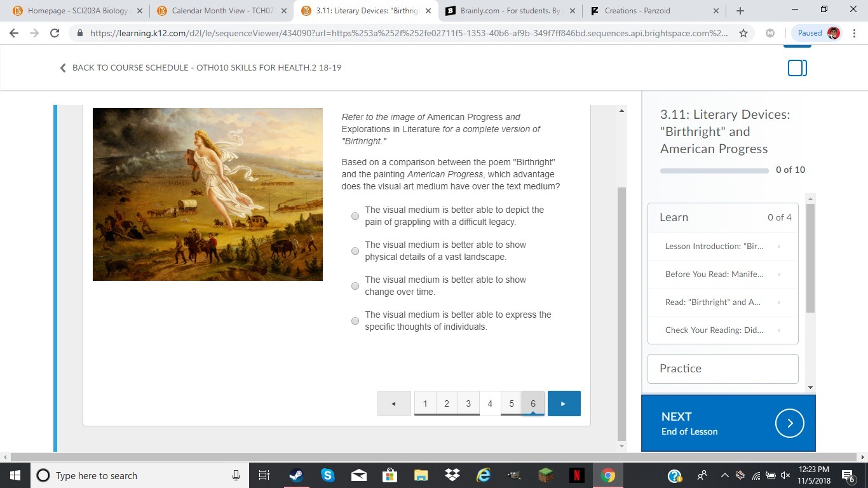Viewport: 868px width, 488px height.
Task: Bookmark this page with the star
Action: (x=743, y=33)
